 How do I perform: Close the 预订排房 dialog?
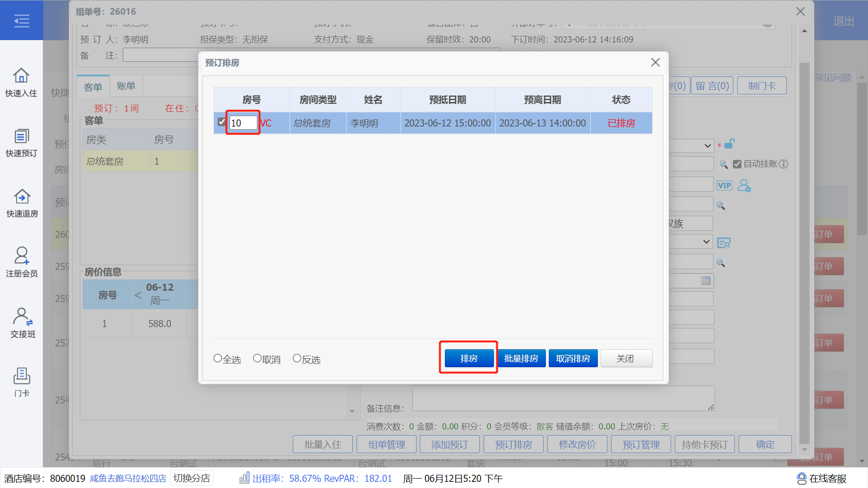coord(655,62)
